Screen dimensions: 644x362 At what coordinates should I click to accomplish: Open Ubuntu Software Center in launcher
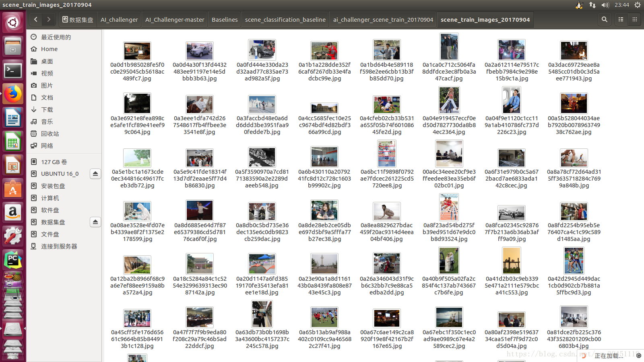pyautogui.click(x=13, y=189)
